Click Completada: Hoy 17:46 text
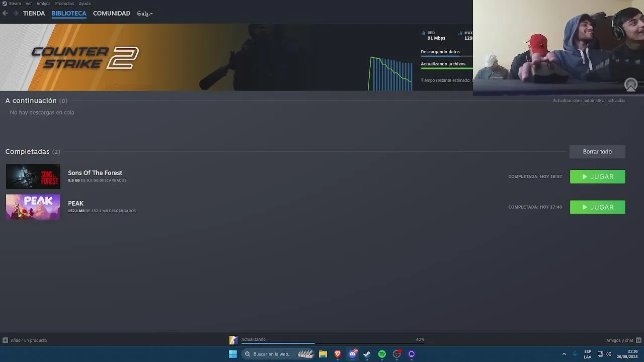Screen dimensions: 644x362 [535, 207]
